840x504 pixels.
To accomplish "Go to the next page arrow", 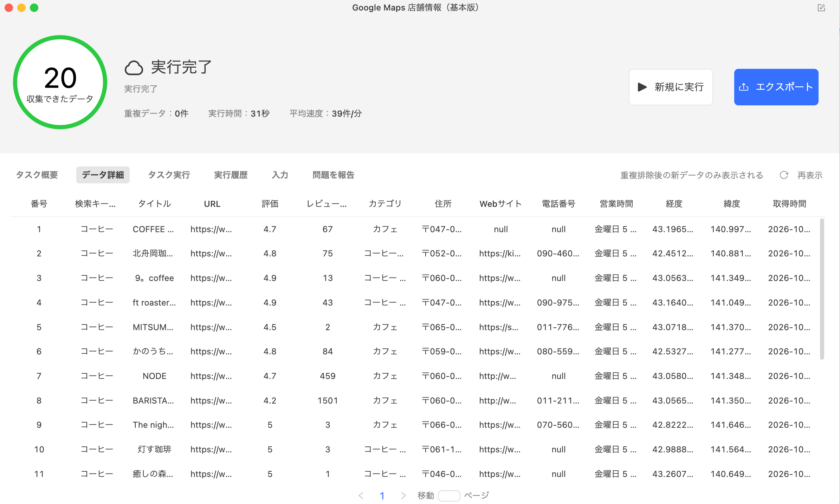I will tap(403, 496).
